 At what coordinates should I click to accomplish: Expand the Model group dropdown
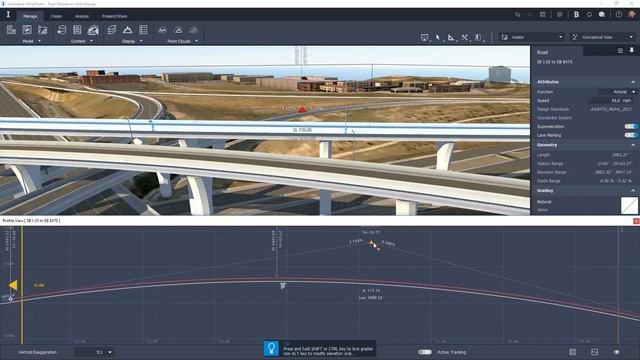click(x=40, y=41)
